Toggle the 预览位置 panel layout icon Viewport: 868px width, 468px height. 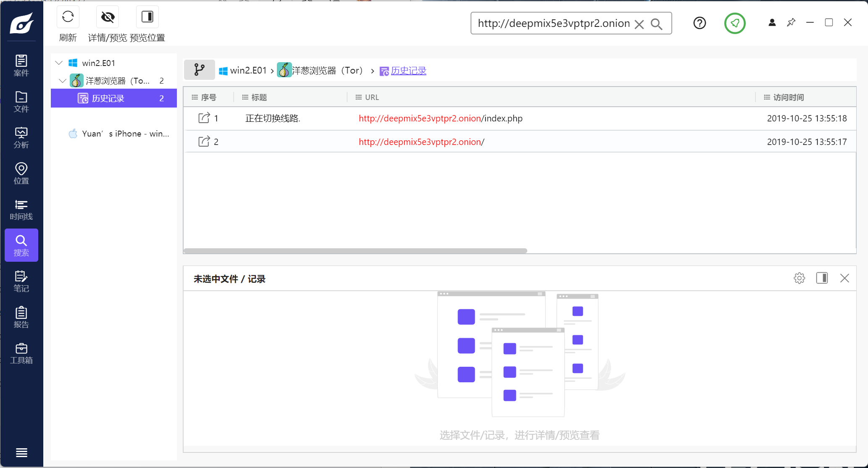pos(147,17)
